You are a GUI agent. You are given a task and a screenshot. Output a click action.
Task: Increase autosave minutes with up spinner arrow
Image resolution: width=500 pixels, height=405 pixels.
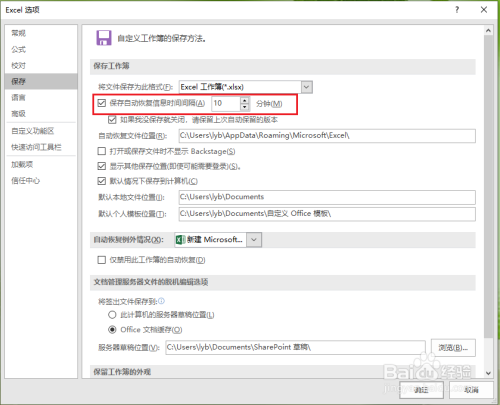tap(245, 100)
